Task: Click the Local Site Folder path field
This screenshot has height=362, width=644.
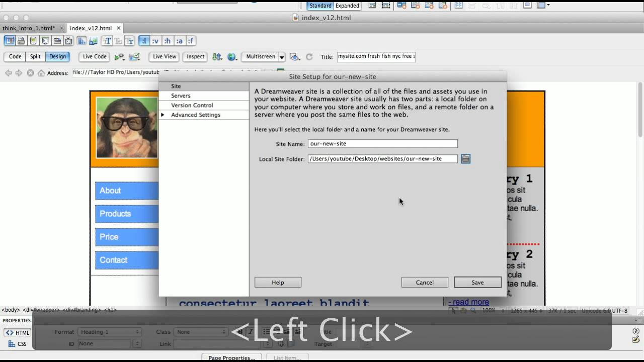Action: click(x=383, y=159)
